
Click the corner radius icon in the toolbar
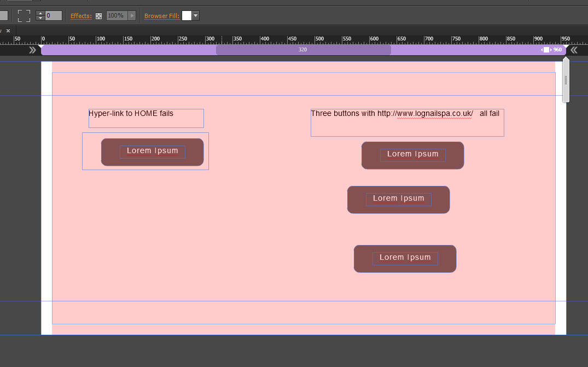(x=24, y=16)
